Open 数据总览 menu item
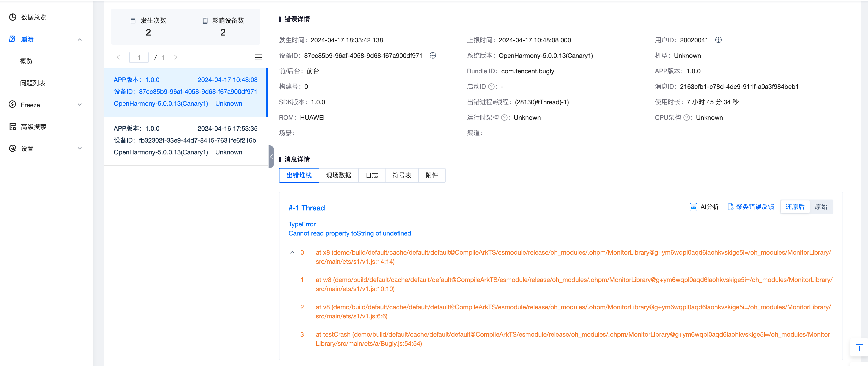The height and width of the screenshot is (366, 868). (33, 17)
